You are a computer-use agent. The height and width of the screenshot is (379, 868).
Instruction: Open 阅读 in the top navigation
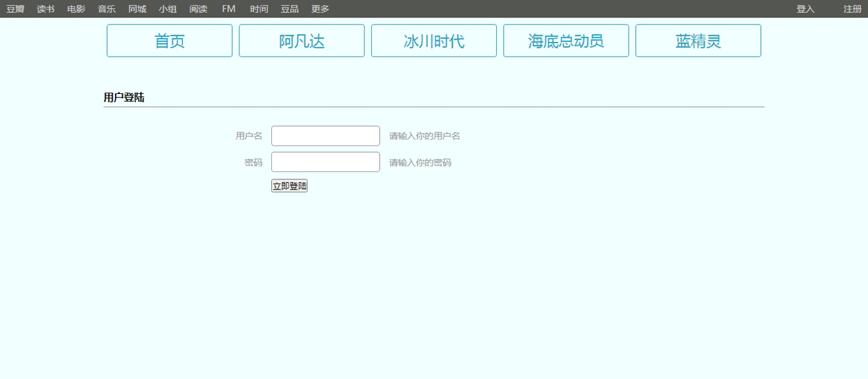198,9
